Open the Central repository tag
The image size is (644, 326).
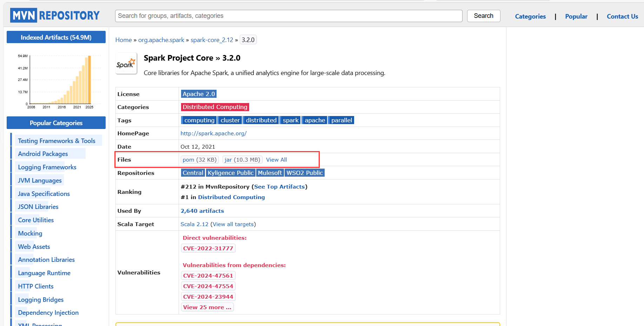pos(193,173)
